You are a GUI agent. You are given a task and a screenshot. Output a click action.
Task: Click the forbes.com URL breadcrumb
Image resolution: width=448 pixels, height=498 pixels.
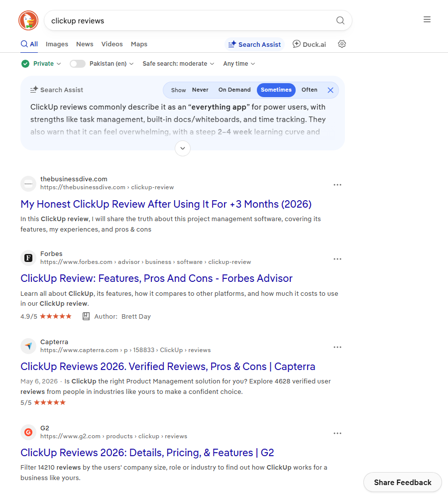[x=146, y=262]
